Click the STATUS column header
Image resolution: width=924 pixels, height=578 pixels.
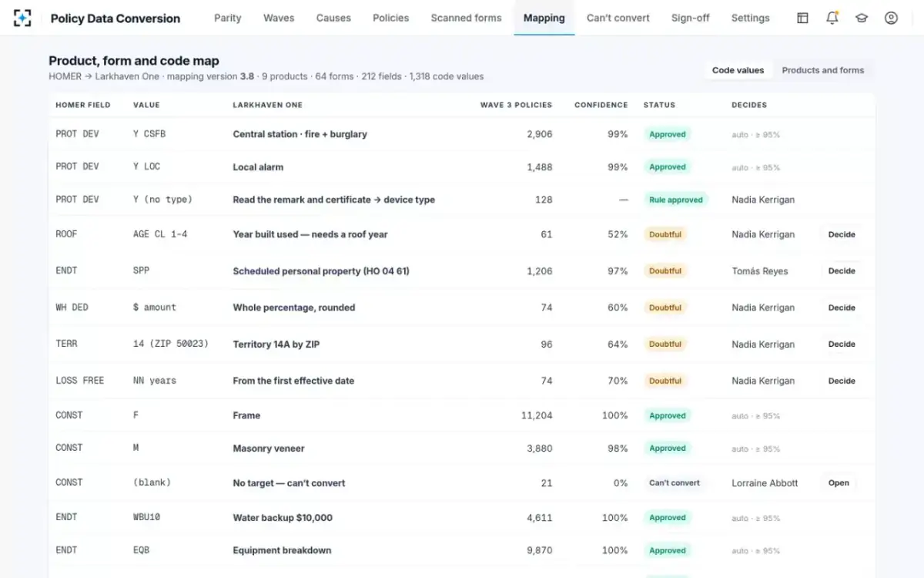coord(659,105)
